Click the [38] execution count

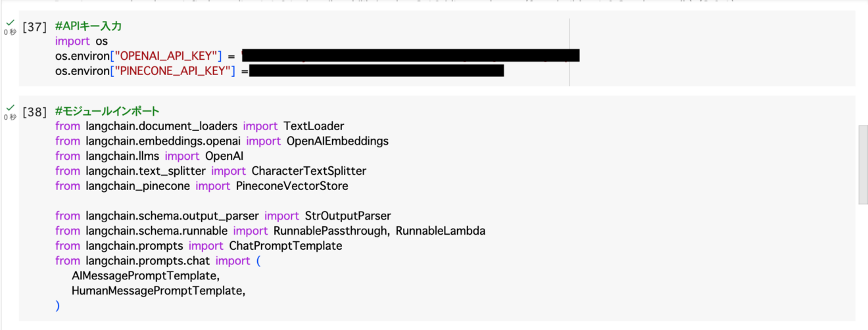(34, 112)
